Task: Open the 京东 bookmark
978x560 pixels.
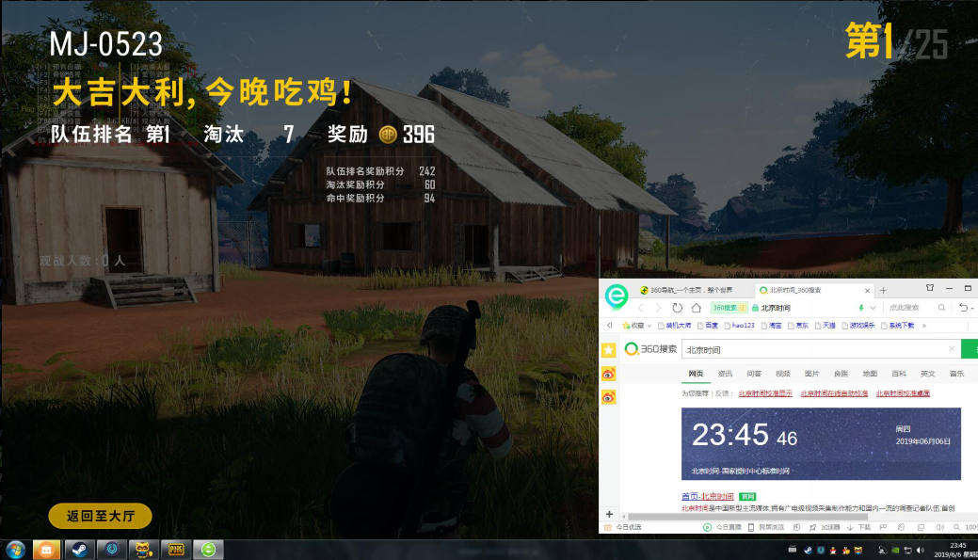Action: 798,326
